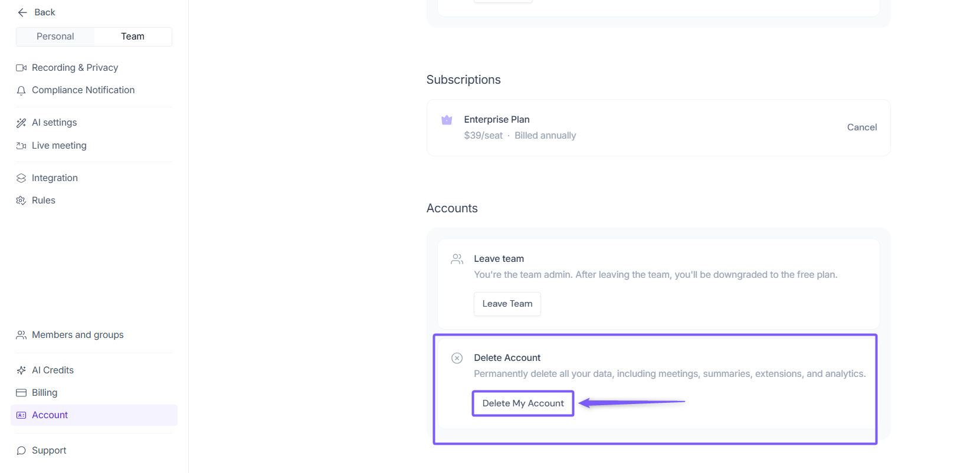Click the Recording & Privacy camera icon
Screen dimensions: 980x473
tap(21, 68)
